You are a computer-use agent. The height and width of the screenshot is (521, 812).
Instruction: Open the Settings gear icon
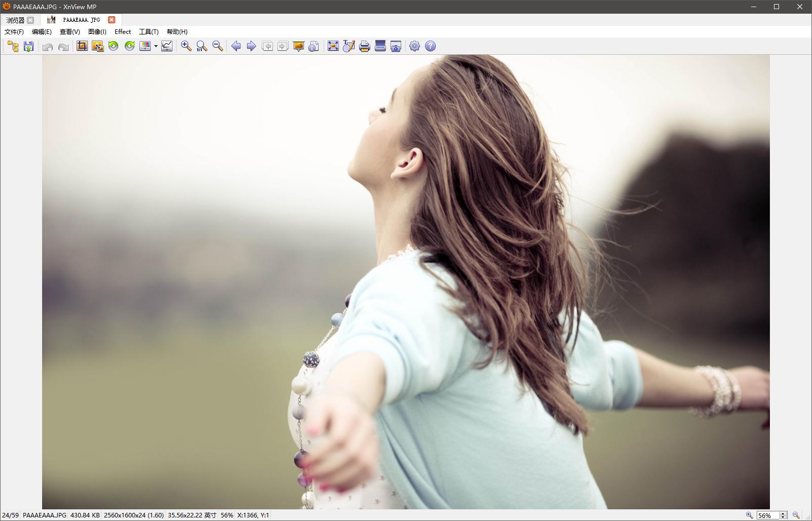(414, 46)
